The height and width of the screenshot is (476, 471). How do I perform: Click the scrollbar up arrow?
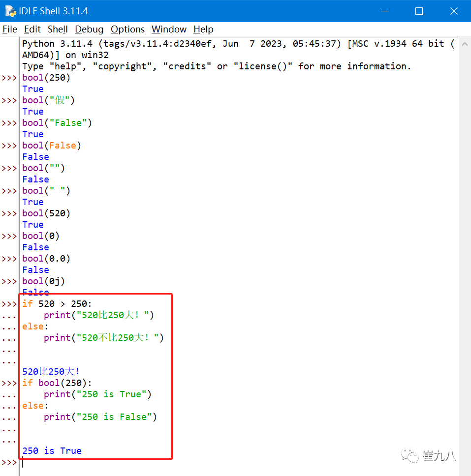point(465,44)
